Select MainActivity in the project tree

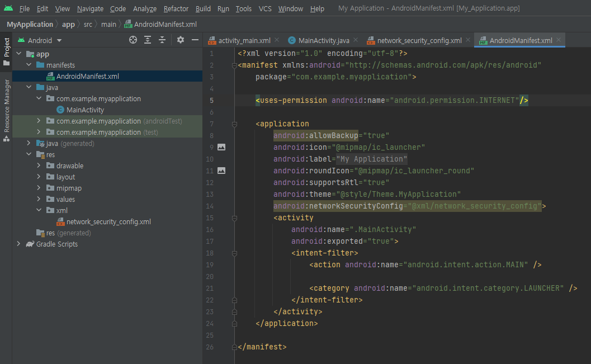tap(107, 110)
